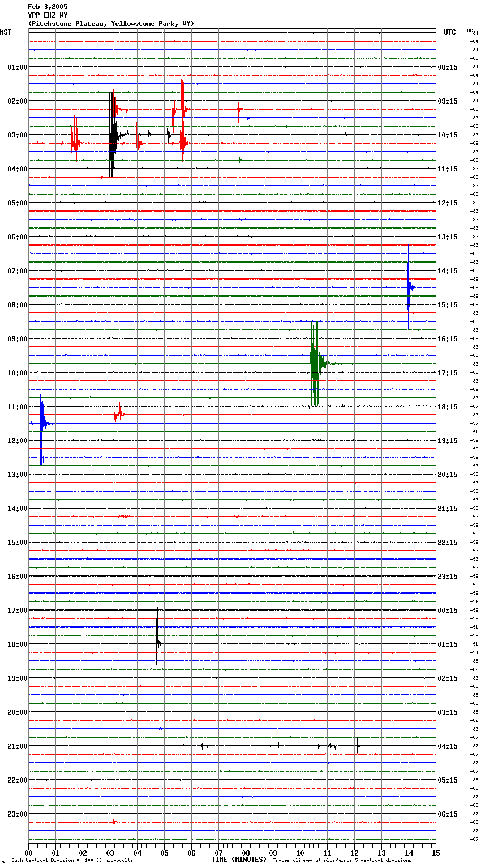Click the '08:15' UTC time label
This screenshot has width=481, height=868.
point(448,67)
